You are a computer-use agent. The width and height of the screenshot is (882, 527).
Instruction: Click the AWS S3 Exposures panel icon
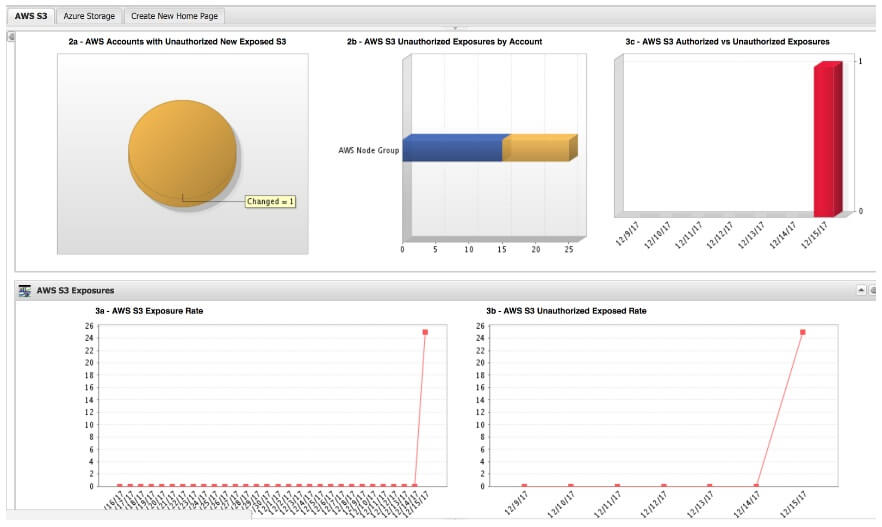coord(24,290)
